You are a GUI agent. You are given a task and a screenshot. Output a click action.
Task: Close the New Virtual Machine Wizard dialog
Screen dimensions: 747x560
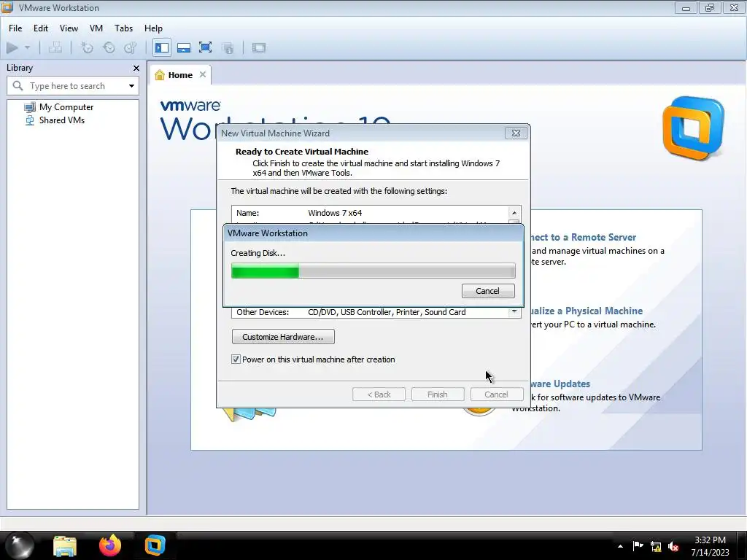pos(516,133)
